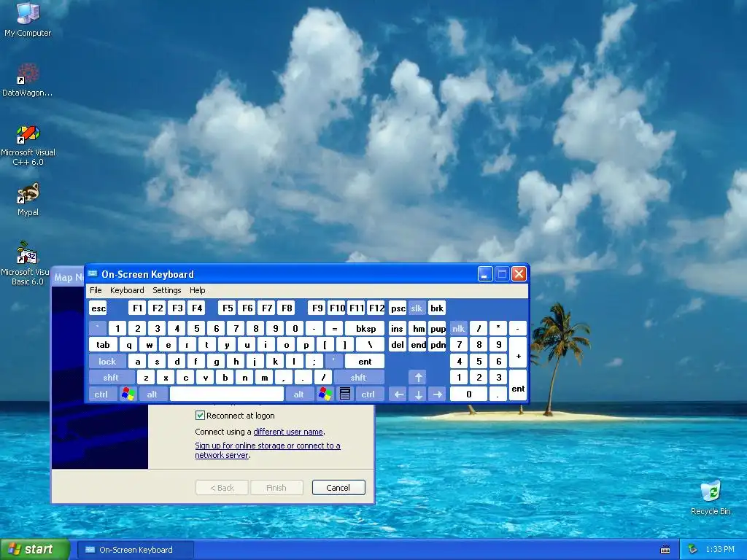
Task: Open the Recycle Bin icon
Action: click(711, 497)
